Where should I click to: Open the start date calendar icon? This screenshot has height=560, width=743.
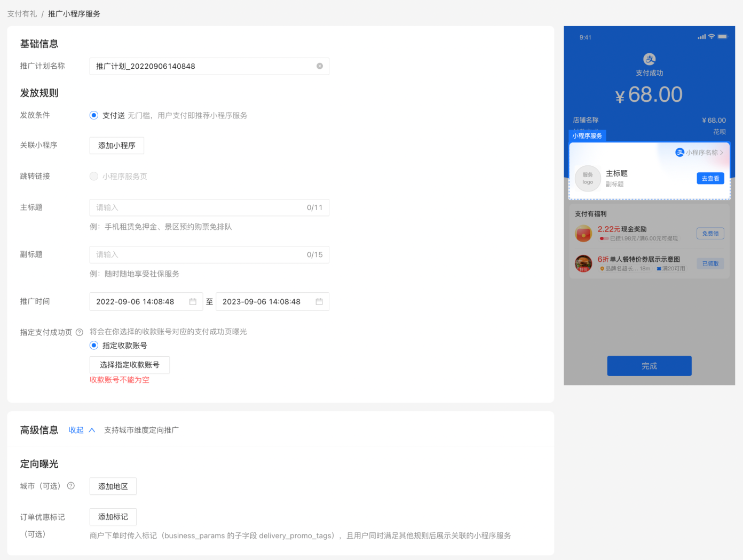193,302
